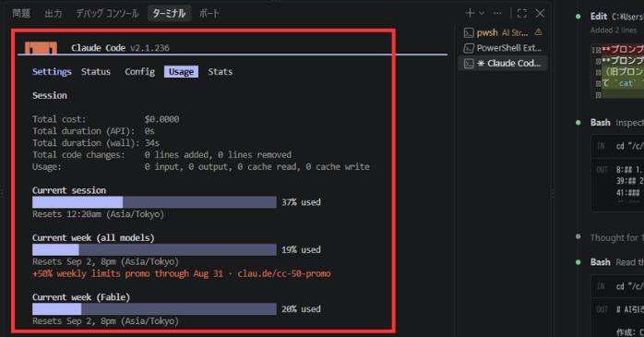The width and height of the screenshot is (644, 337).
Task: Click the pwsh terminal icon
Action: pyautogui.click(x=469, y=32)
